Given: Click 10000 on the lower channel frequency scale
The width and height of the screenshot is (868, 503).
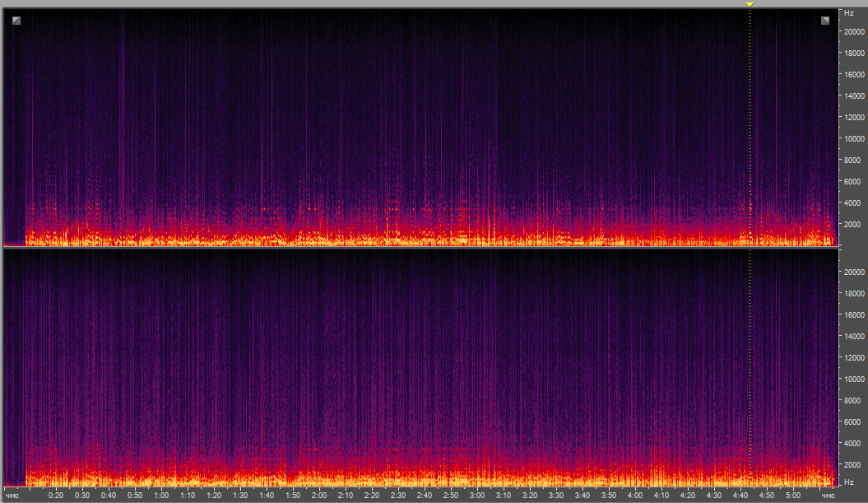Looking at the screenshot, I should point(854,380).
